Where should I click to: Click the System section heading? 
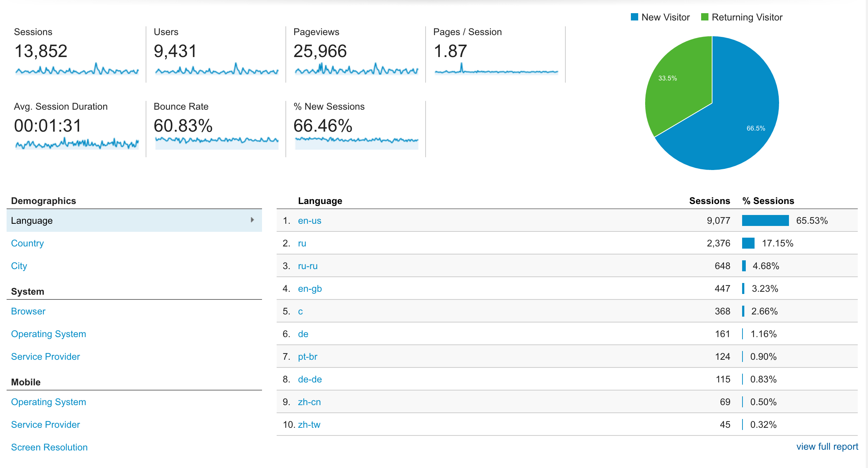click(27, 291)
